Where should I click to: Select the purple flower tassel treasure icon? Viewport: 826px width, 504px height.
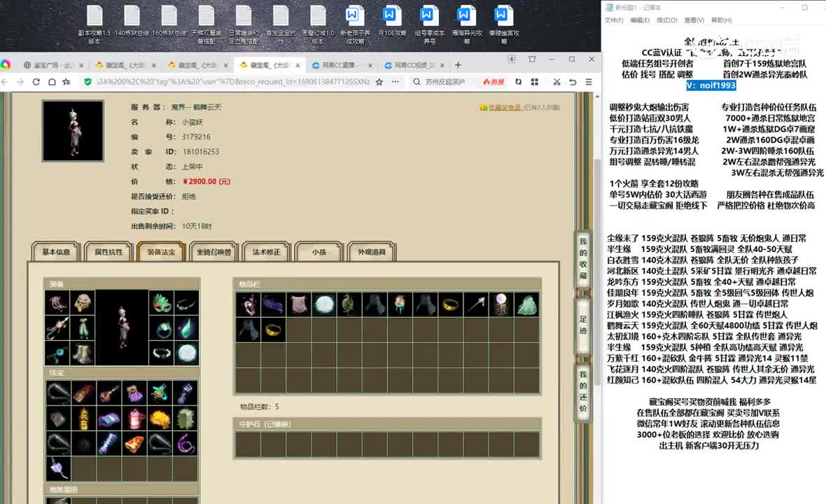(58, 469)
